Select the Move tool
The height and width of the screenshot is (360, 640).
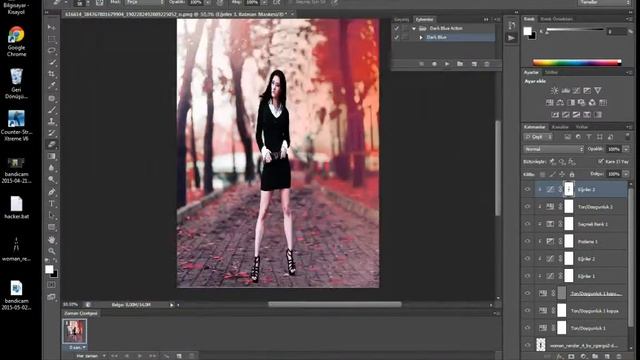(x=51, y=27)
